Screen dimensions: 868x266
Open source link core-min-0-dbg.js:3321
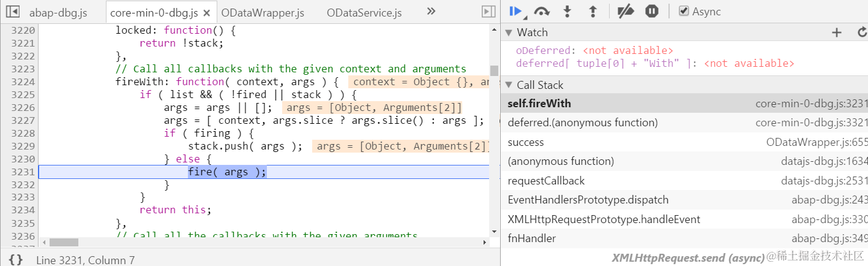point(812,123)
